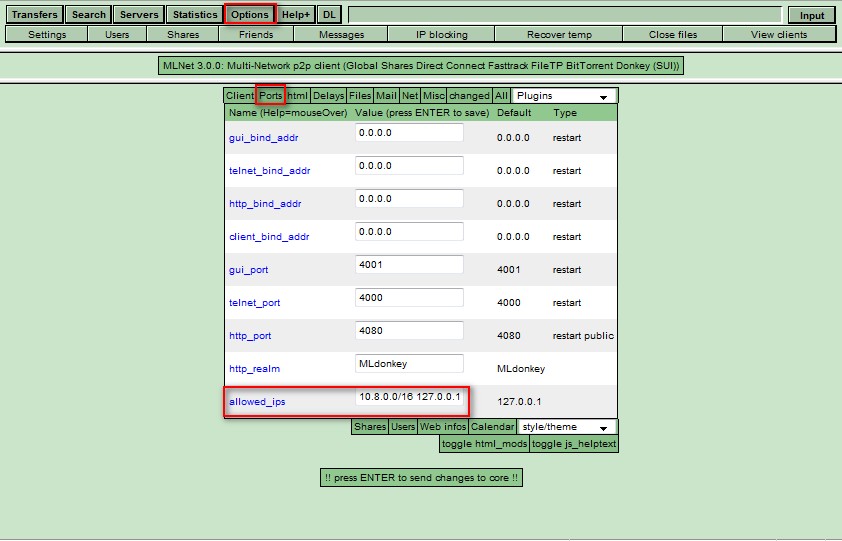Screen dimensions: 842x541
Task: Click the gui_port value field
Action: tap(409, 265)
